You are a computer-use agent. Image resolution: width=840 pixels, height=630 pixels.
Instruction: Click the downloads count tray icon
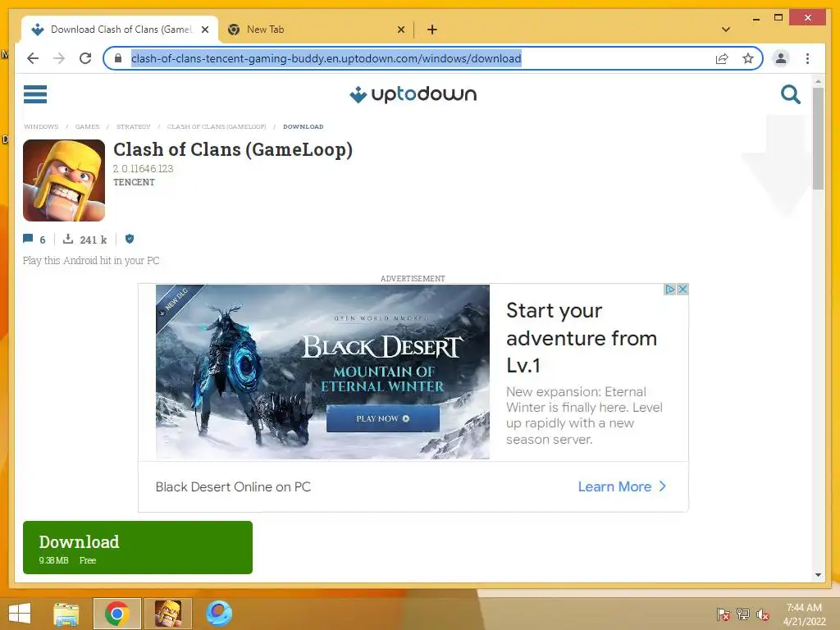(x=68, y=239)
